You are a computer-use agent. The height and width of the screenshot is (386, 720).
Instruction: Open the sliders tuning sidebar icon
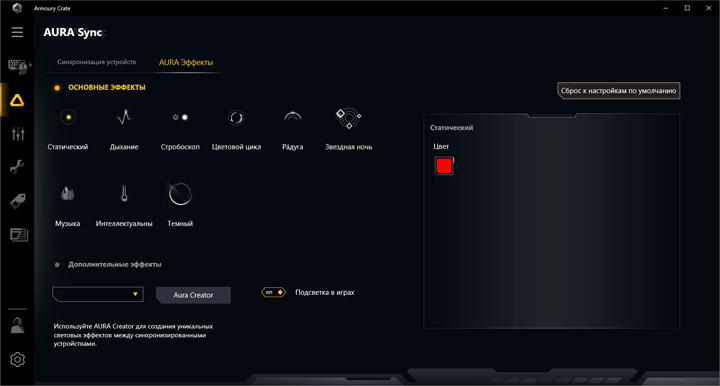coord(18,134)
